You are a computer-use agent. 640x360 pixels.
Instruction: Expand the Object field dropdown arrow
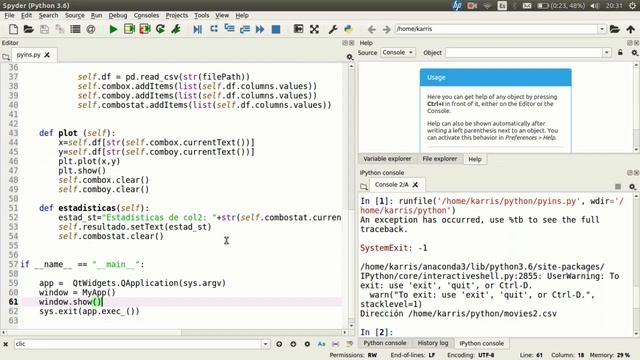point(607,53)
